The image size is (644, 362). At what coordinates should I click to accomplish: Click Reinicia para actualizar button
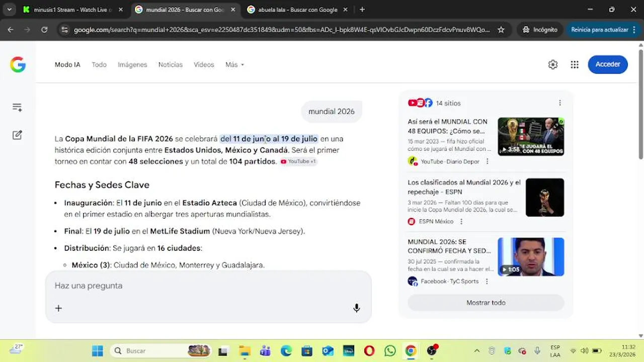(603, 30)
